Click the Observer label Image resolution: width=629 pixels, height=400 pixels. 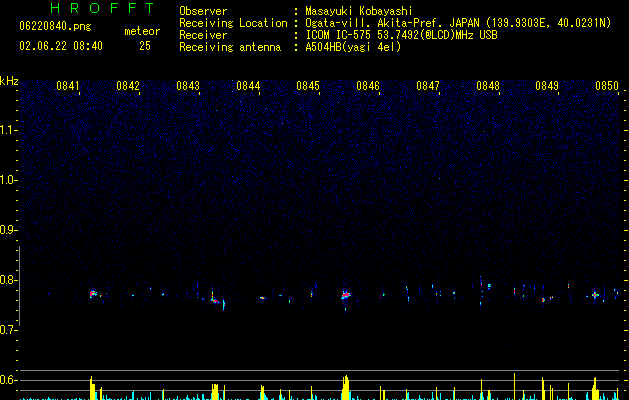click(203, 11)
